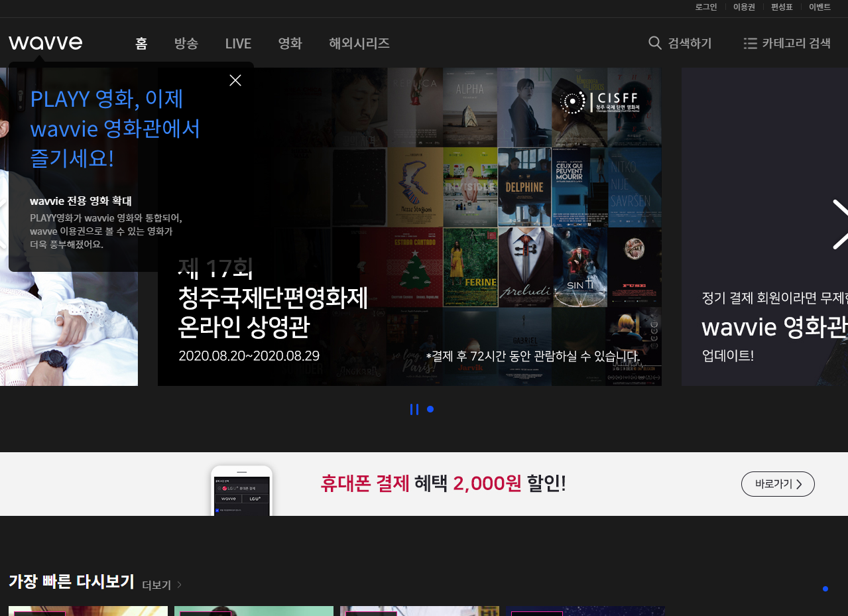Click the CISFF festival logo
Viewport: 848px width, 616px height.
(600, 101)
